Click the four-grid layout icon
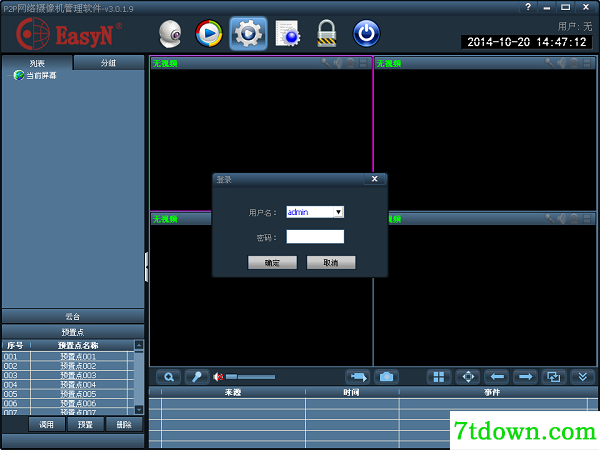 (439, 377)
